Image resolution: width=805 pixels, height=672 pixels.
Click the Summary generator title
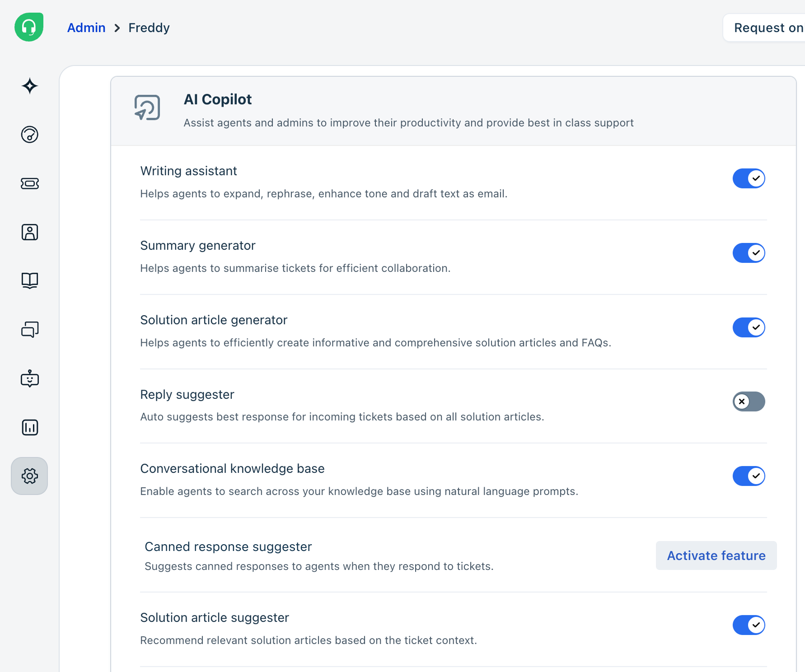click(198, 245)
